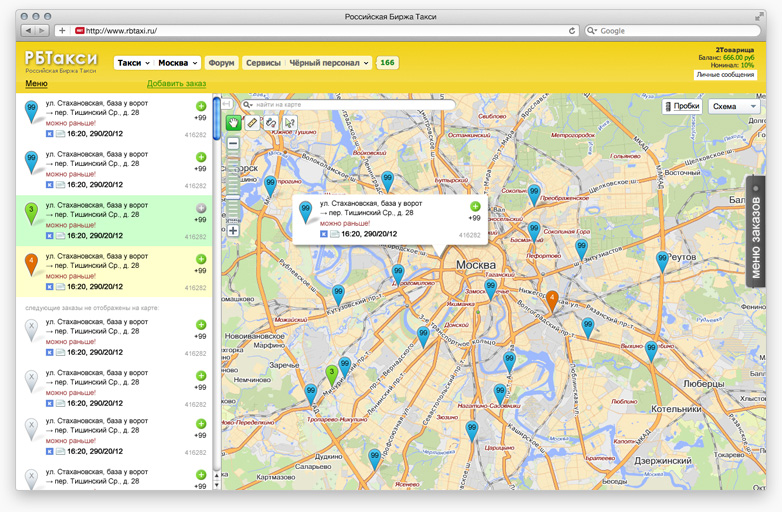Image resolution: width=782 pixels, height=512 pixels.
Task: Select the ruler distance tool
Action: point(252,122)
